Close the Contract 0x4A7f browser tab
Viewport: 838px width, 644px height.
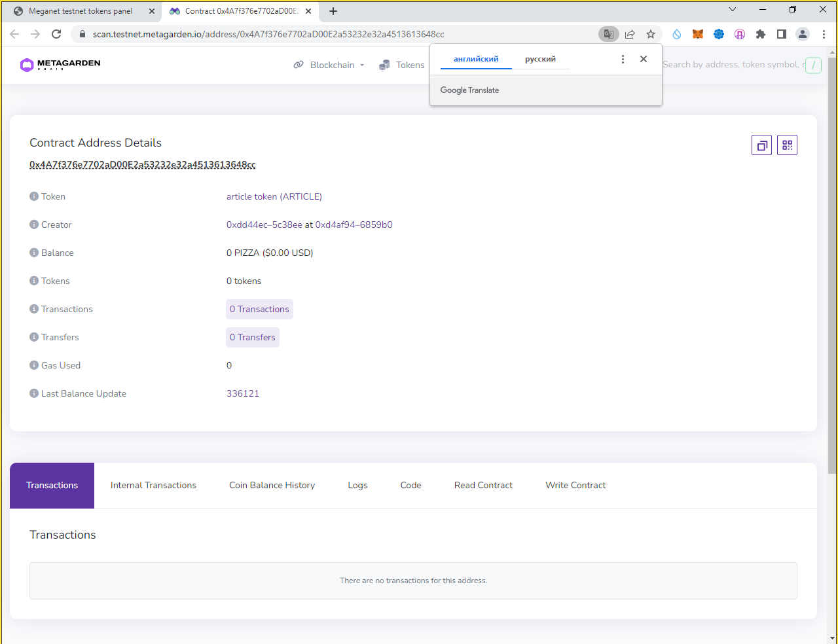308,11
